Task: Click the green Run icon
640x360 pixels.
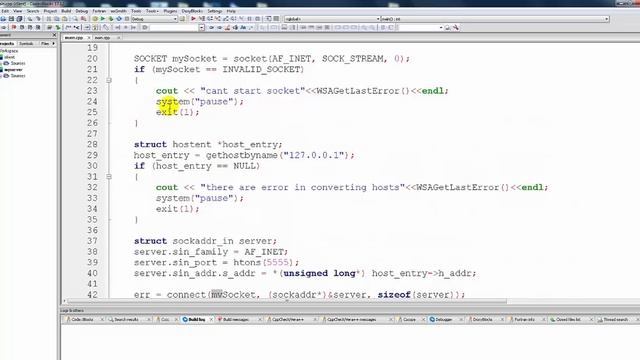Action: click(103, 19)
